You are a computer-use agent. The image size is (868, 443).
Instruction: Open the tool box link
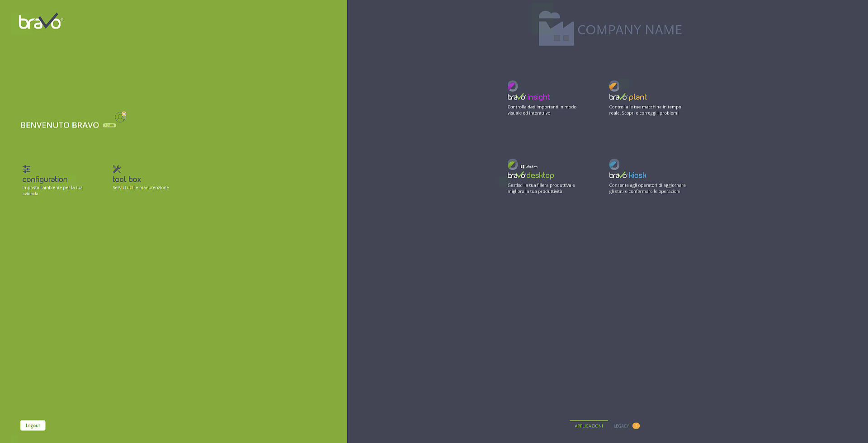click(127, 179)
